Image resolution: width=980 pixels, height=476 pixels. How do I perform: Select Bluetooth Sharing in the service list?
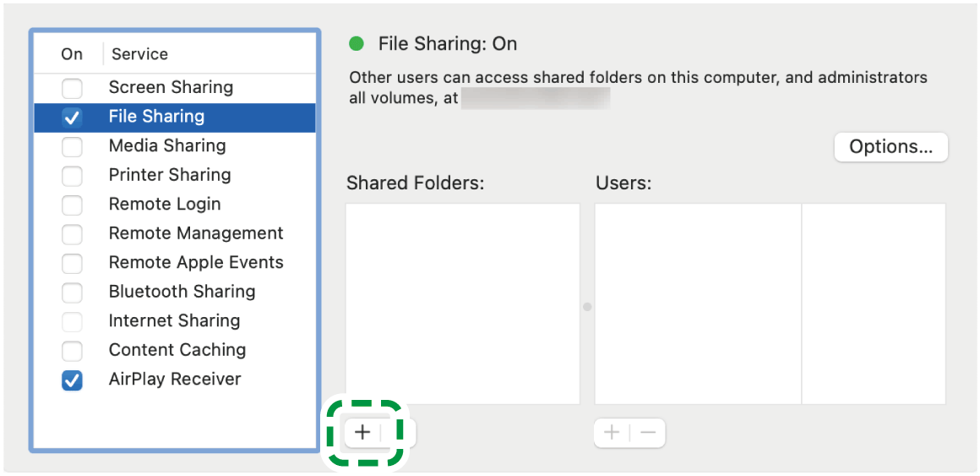182,292
